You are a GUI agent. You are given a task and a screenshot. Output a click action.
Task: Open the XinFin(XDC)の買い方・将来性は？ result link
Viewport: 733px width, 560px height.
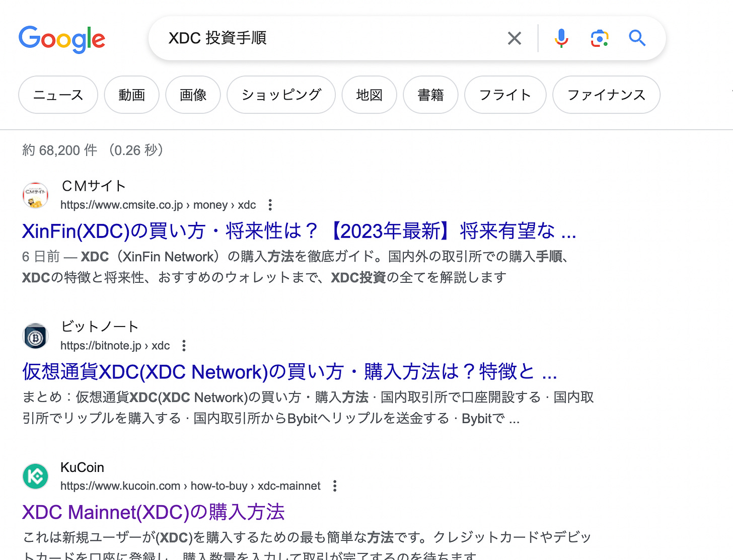[299, 231]
